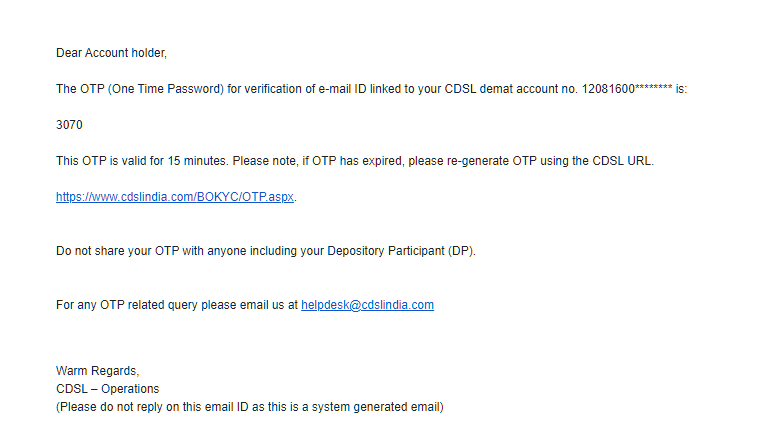777x446 pixels.
Task: Click the 'CDSL – Operations' signature
Action: [107, 389]
